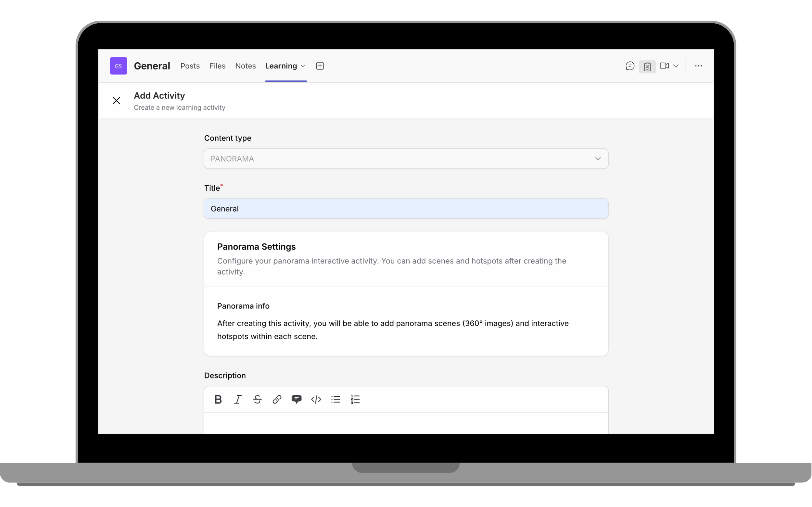Screen dimensions: 812x507
Task: Expand the Learning tab chevron
Action: click(303, 66)
